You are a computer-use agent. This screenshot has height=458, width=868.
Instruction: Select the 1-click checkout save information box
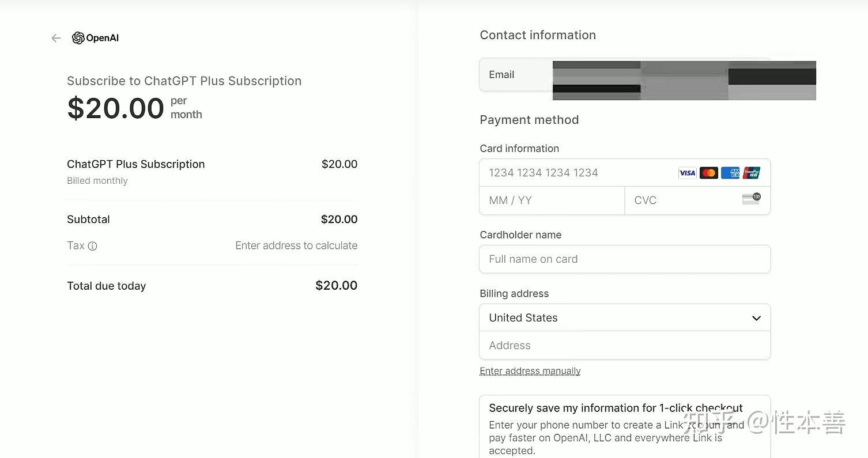tap(625, 426)
